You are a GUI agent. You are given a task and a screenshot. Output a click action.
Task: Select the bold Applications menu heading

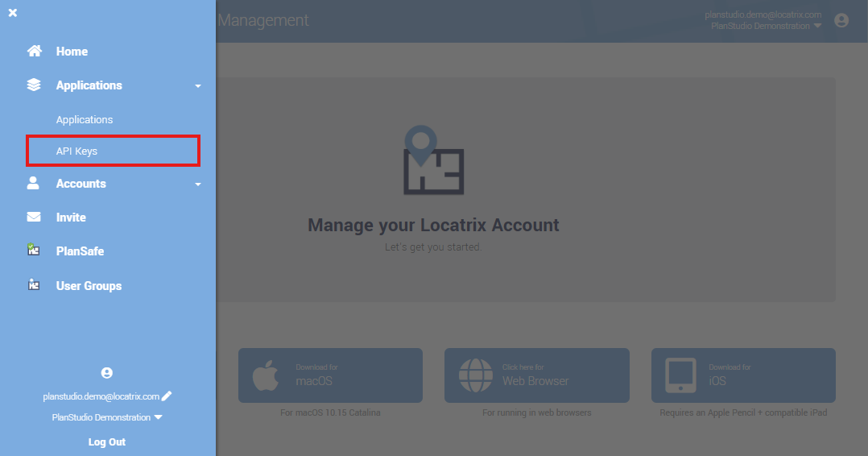89,85
